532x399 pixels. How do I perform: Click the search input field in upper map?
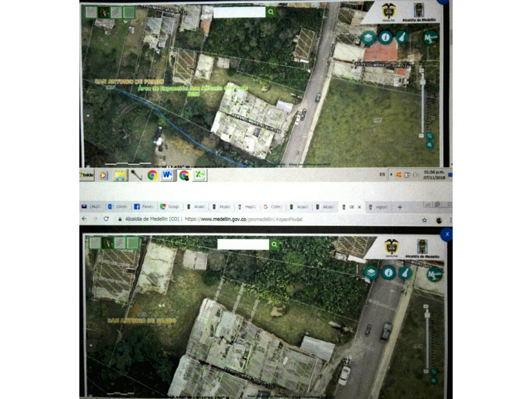coord(240,12)
